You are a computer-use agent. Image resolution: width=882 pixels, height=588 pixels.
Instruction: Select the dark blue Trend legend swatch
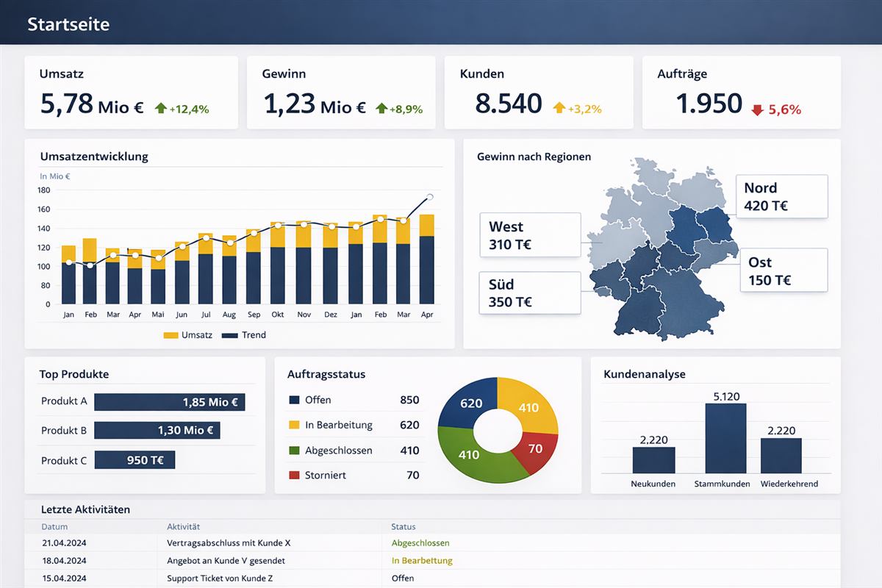(x=229, y=335)
